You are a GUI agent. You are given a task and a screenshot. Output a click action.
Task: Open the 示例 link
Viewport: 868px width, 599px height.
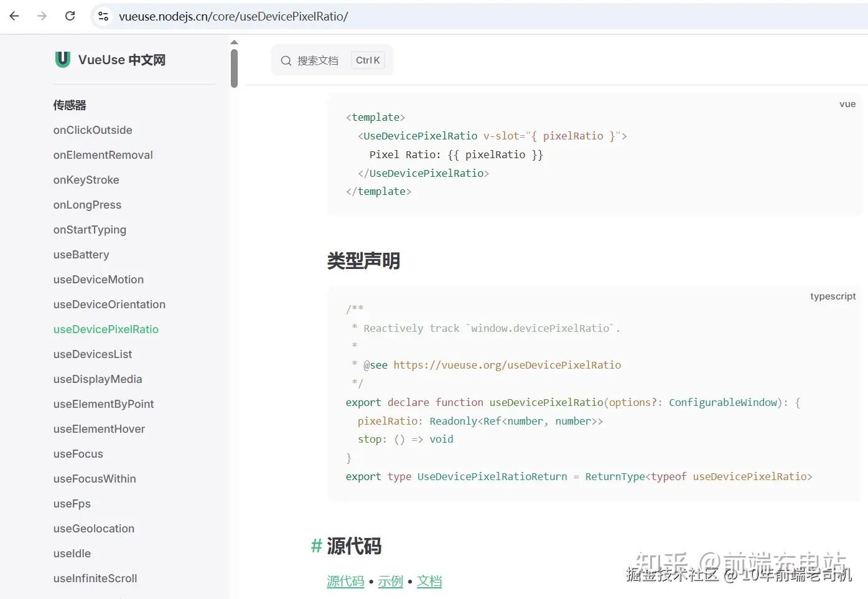[x=390, y=581]
